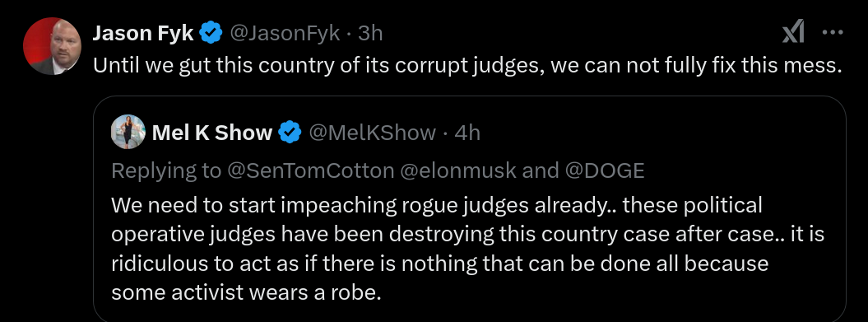Viewport: 868px width, 322px height.
Task: Click Mel K Show's verified badge
Action: point(290,133)
